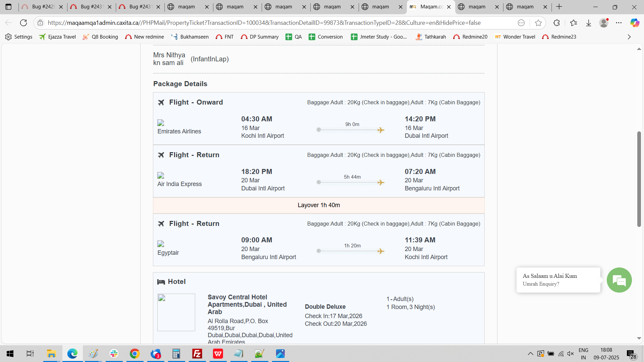
Task: Show hidden system tray icons
Action: point(530,354)
